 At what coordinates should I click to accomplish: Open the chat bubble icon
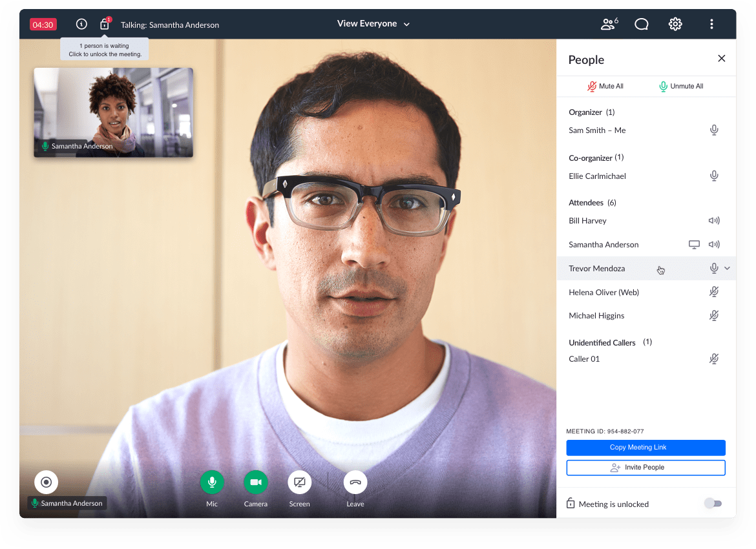(x=642, y=24)
